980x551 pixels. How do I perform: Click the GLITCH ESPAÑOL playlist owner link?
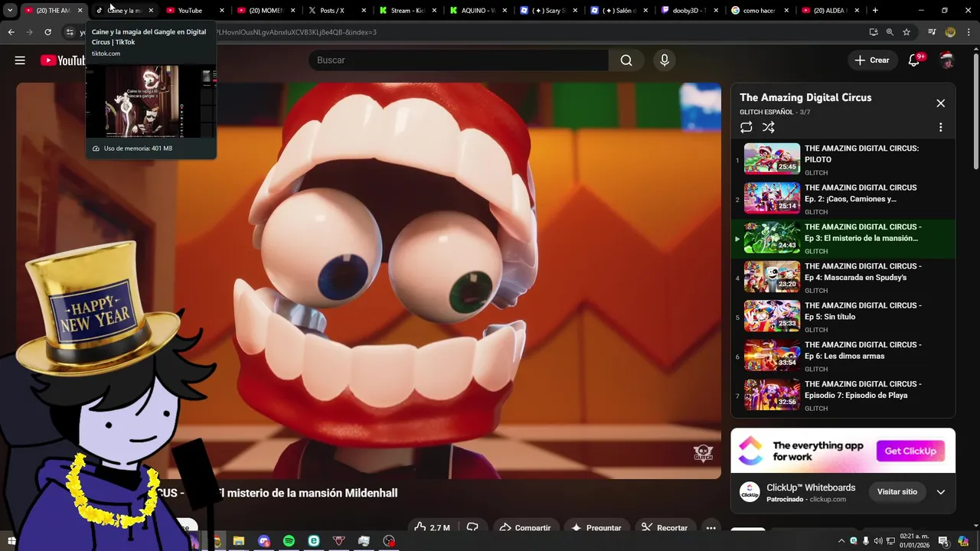coord(766,112)
